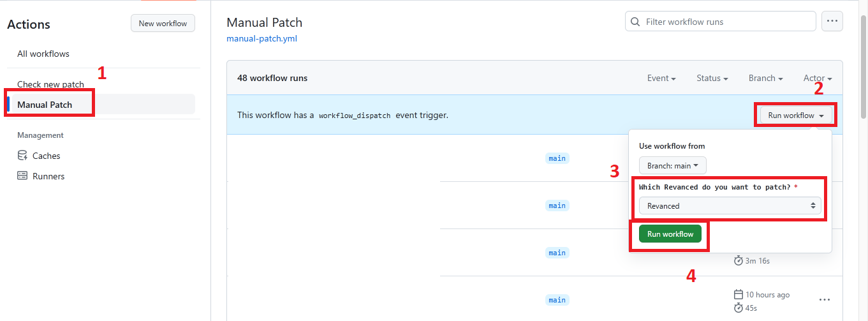Open the manual-patch.yml file link

(261, 38)
